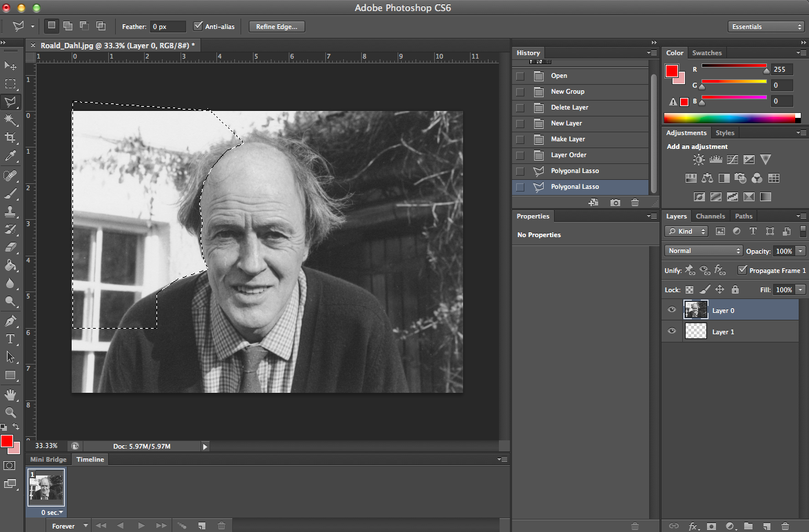Hide Layer 0 using eye icon
Viewport: 809px width, 532px height.
pos(672,310)
